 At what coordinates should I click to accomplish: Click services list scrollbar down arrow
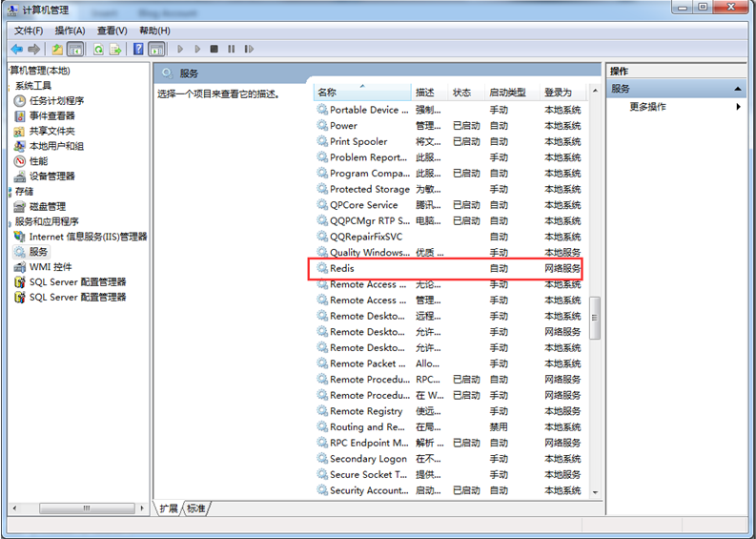595,492
